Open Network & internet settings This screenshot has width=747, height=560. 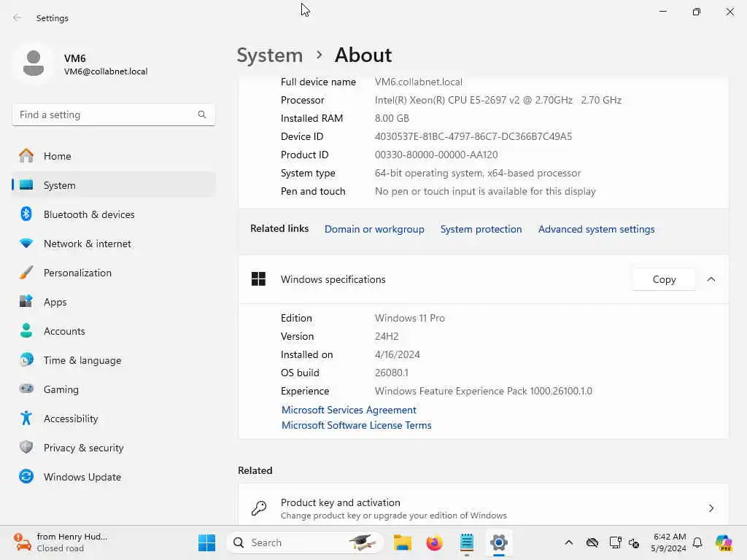113,244
